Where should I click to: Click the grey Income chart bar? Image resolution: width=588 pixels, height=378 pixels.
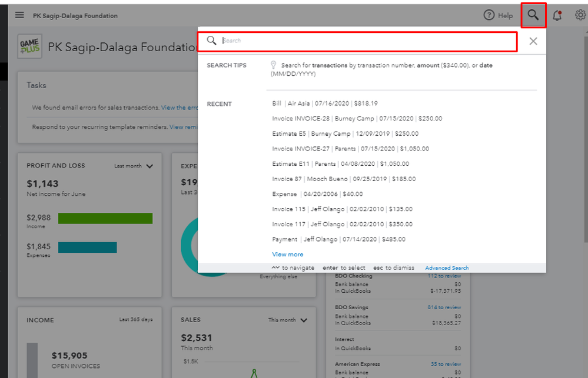point(32,360)
